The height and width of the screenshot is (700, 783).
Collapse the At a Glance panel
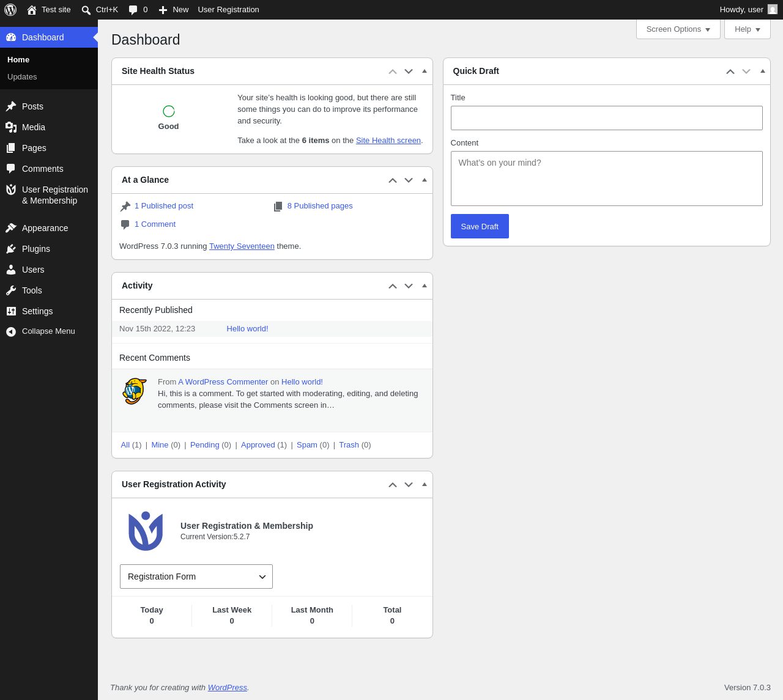pos(425,180)
